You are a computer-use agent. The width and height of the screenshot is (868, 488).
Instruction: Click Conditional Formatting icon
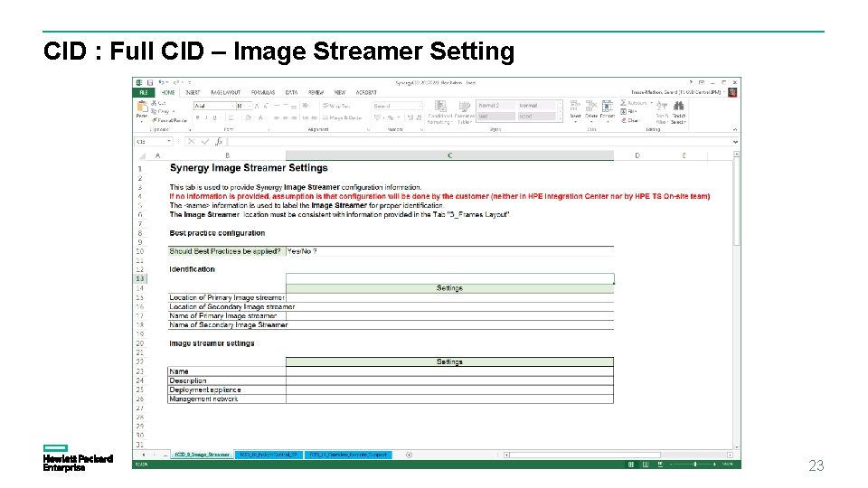click(x=440, y=107)
